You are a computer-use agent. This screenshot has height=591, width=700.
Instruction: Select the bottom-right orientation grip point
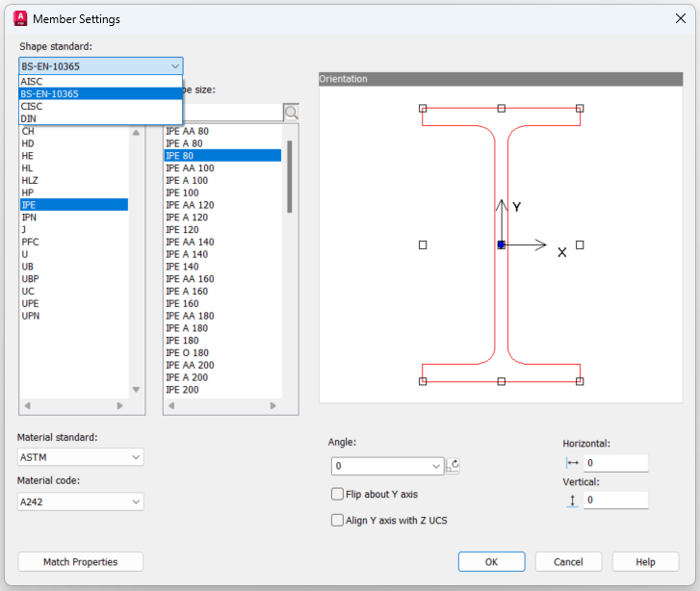(580, 381)
